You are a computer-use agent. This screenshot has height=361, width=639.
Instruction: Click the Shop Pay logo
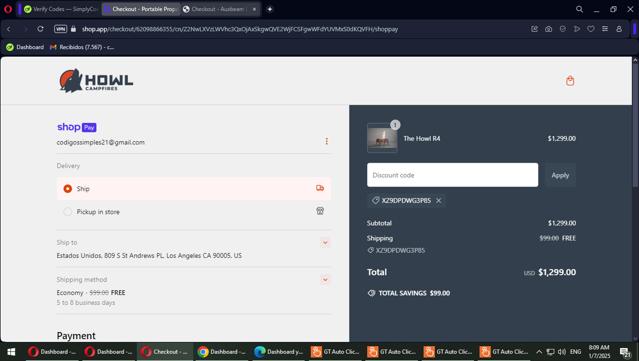pyautogui.click(x=77, y=127)
